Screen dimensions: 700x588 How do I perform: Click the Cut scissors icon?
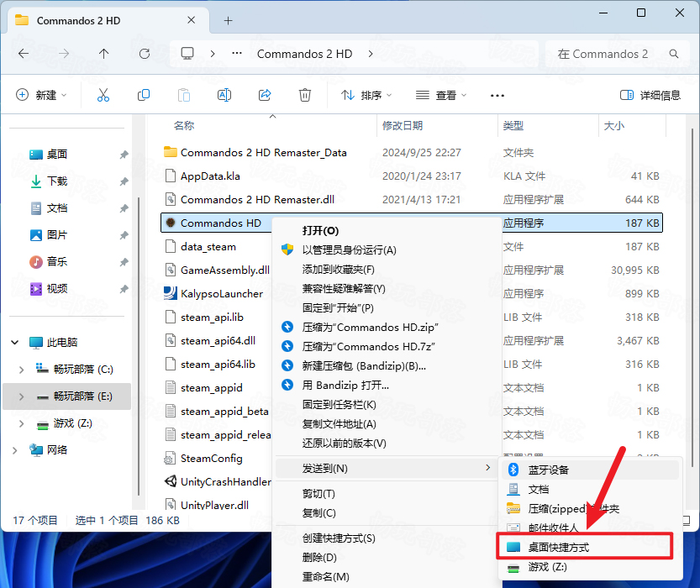[103, 95]
